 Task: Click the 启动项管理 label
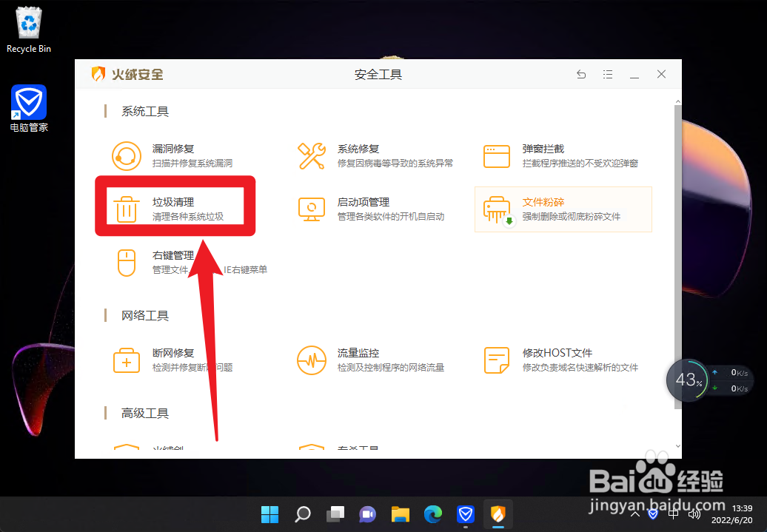[x=364, y=202]
